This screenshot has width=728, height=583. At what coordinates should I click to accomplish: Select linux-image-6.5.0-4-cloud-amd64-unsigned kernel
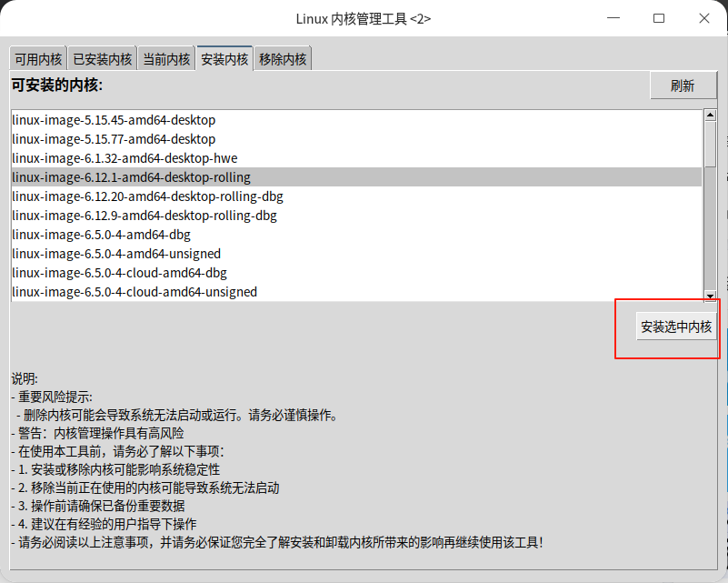[x=356, y=291]
